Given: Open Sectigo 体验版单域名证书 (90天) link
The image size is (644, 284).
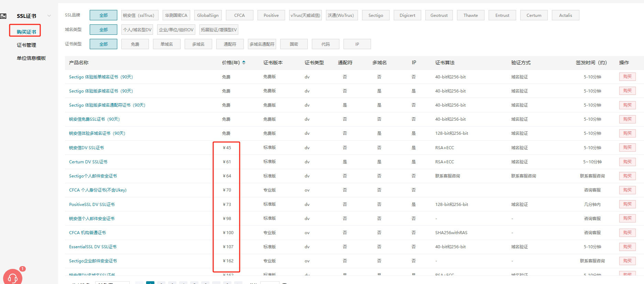Looking at the screenshot, I should tap(101, 77).
